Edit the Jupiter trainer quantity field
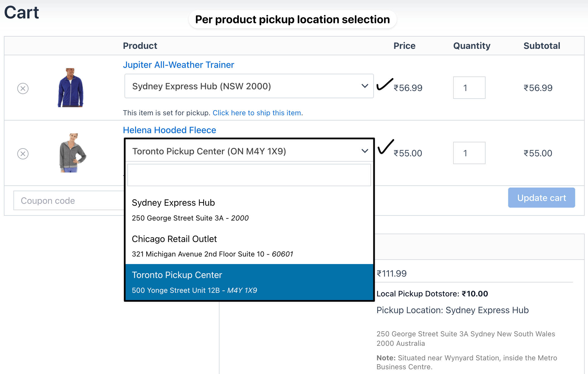The height and width of the screenshot is (374, 588). (x=469, y=88)
